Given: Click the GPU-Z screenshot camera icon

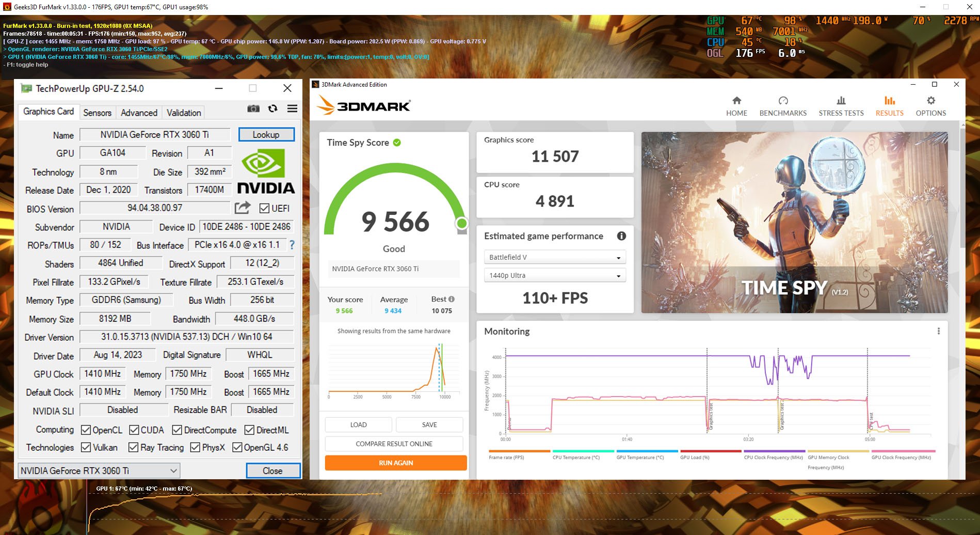Looking at the screenshot, I should (253, 108).
